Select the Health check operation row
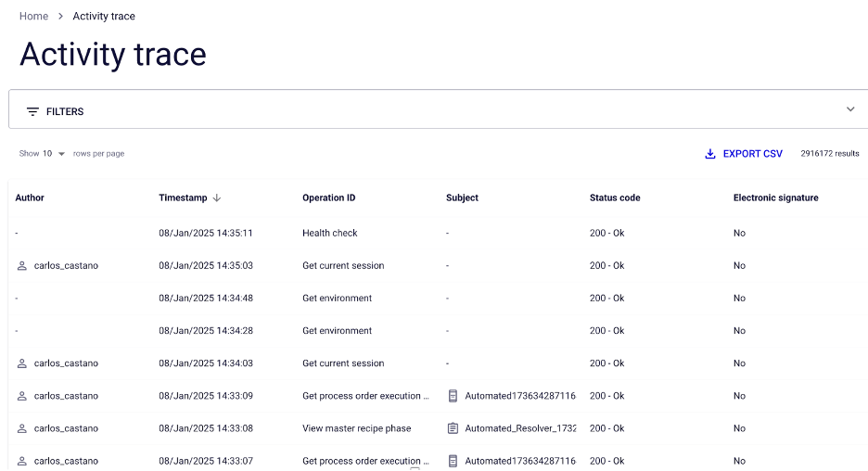This screenshot has height=471, width=868. pos(329,234)
